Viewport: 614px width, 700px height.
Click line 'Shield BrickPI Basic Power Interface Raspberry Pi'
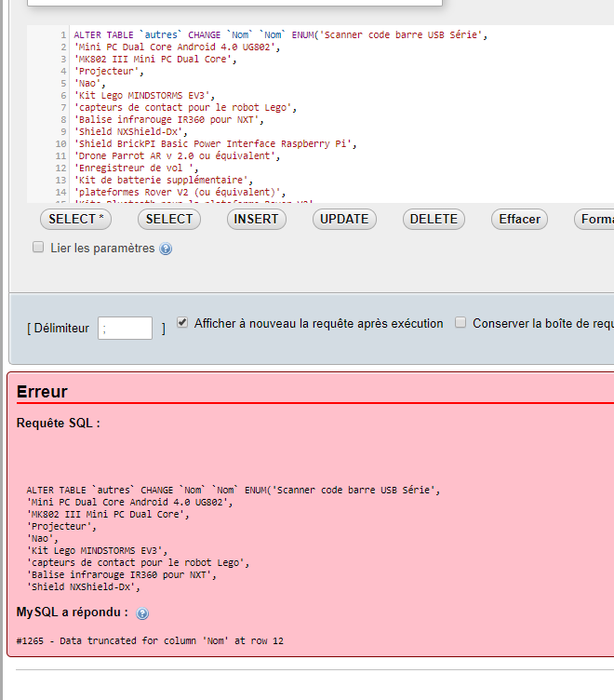click(x=215, y=143)
